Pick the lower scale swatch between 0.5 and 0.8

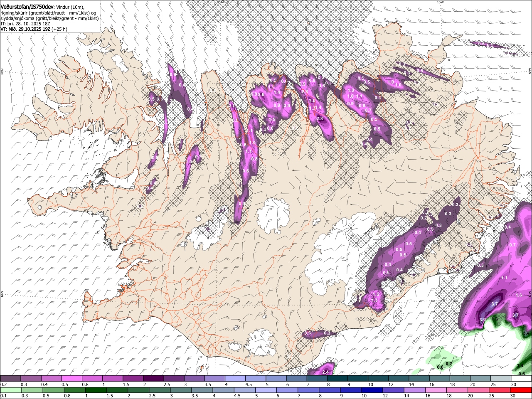tap(53, 390)
